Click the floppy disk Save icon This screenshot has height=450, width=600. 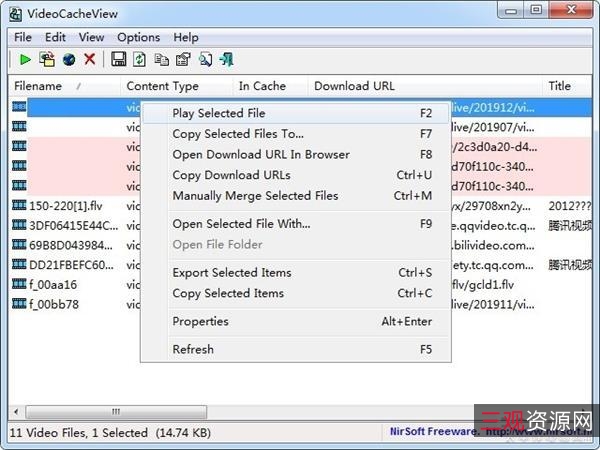click(x=118, y=60)
